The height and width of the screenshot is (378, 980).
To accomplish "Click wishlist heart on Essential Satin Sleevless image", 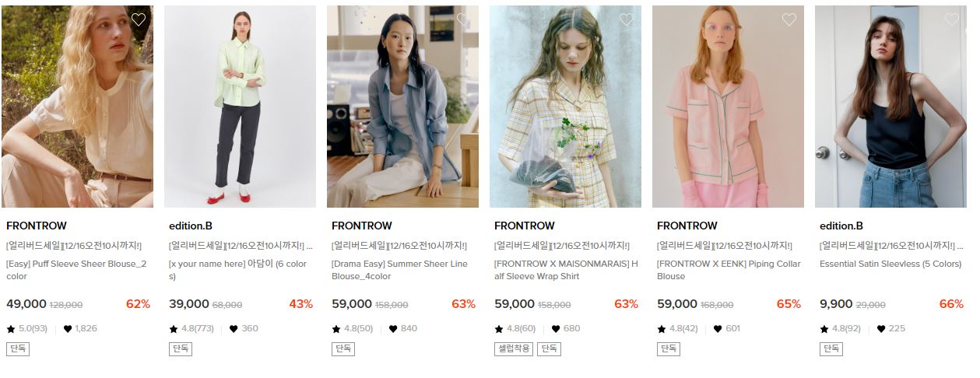I will pyautogui.click(x=952, y=20).
